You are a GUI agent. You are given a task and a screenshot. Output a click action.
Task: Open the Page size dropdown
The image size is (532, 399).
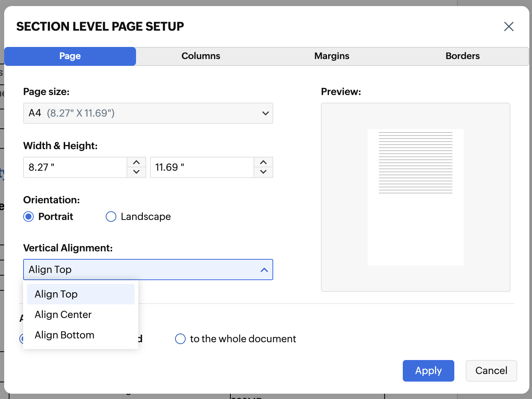pos(148,113)
